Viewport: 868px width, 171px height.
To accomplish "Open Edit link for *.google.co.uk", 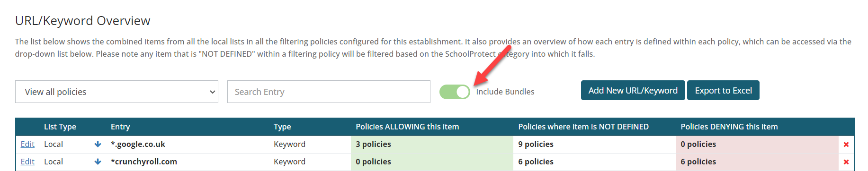I will (x=27, y=144).
